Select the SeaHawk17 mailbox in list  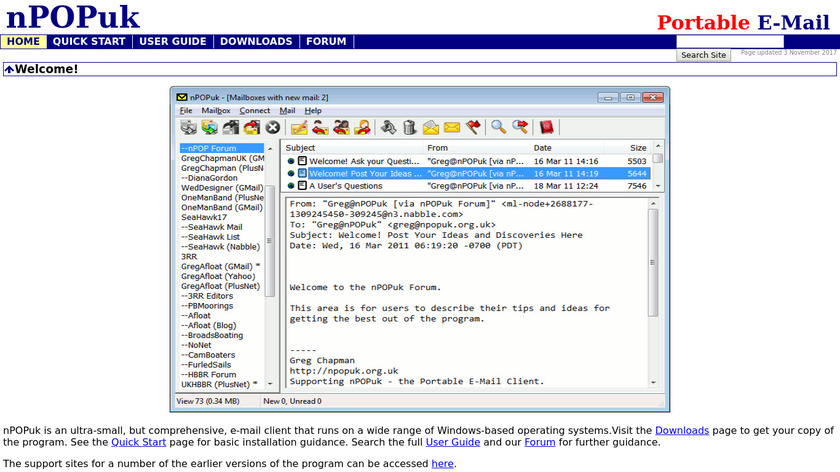204,217
